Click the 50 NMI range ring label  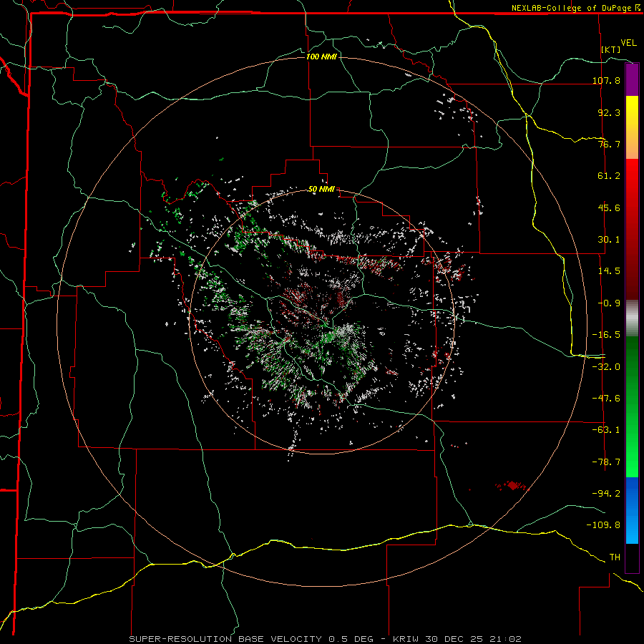pyautogui.click(x=321, y=190)
